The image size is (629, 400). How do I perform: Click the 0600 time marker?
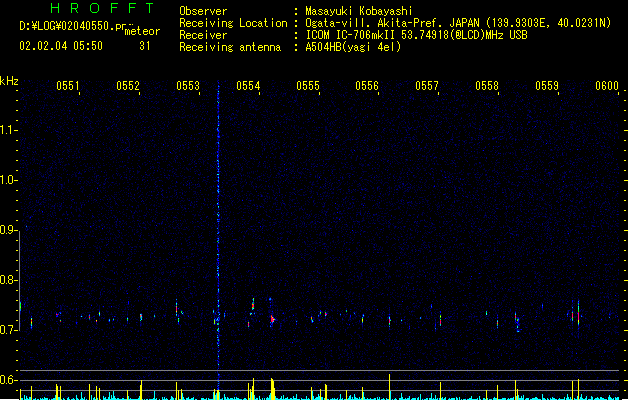point(607,85)
